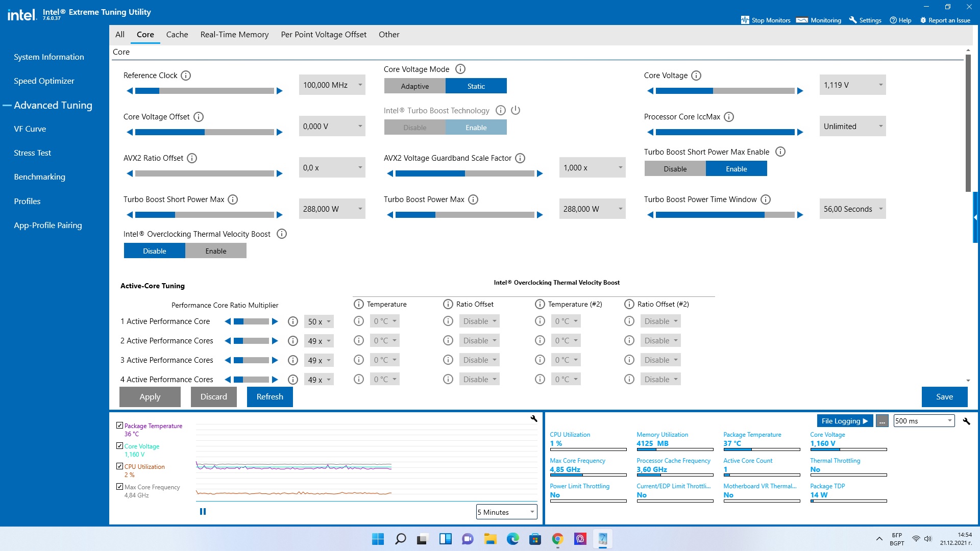Click the Core Voltage Offset slider

click(x=204, y=132)
